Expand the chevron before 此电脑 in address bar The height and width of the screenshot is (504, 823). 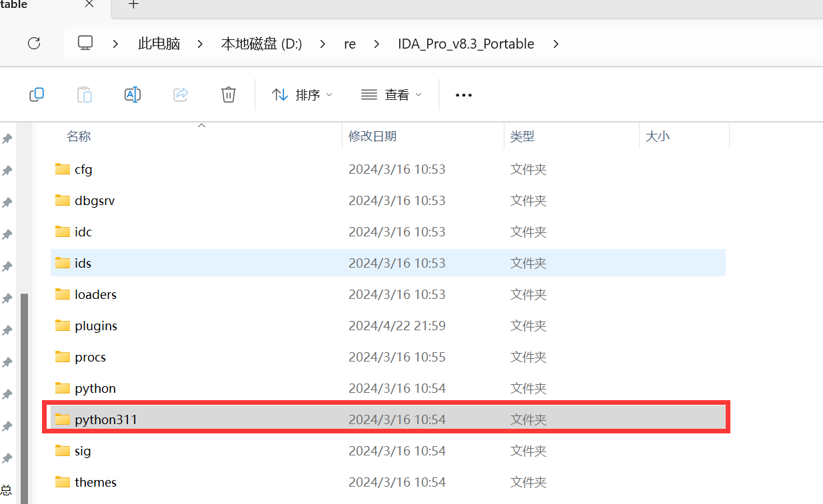pos(115,44)
